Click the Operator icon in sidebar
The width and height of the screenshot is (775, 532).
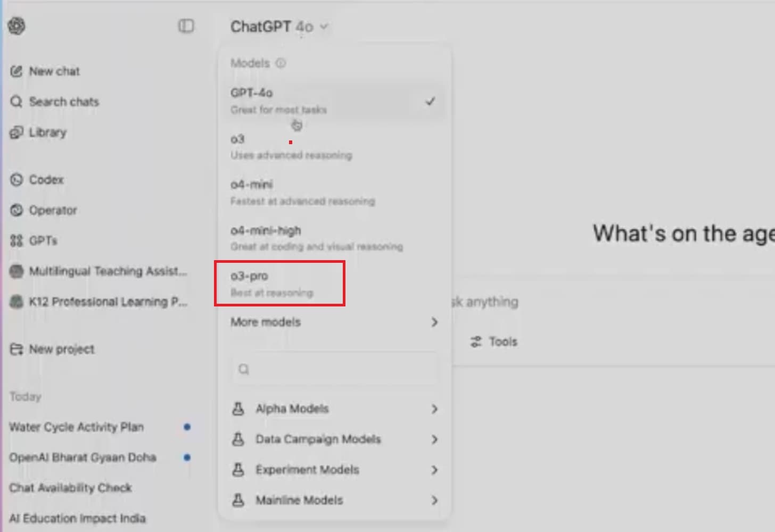17,210
